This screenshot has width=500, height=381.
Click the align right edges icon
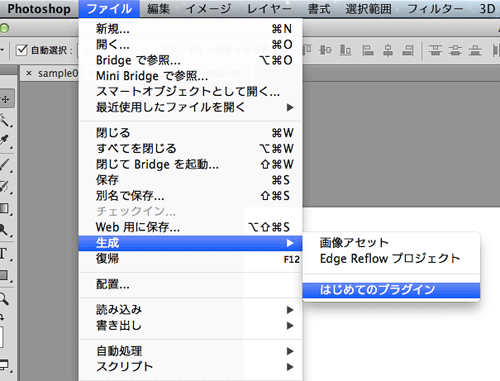pyautogui.click(x=408, y=50)
